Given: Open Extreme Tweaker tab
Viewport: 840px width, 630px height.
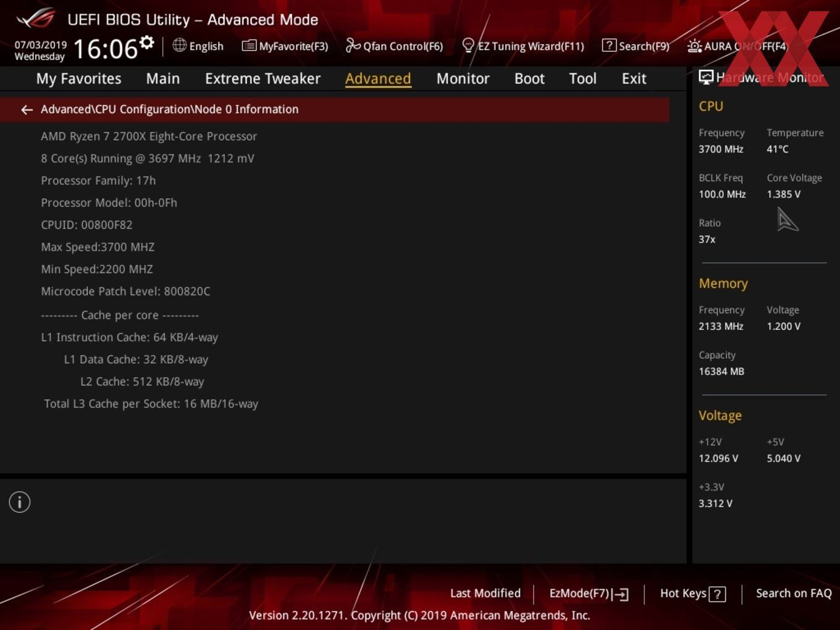Looking at the screenshot, I should pyautogui.click(x=262, y=78).
